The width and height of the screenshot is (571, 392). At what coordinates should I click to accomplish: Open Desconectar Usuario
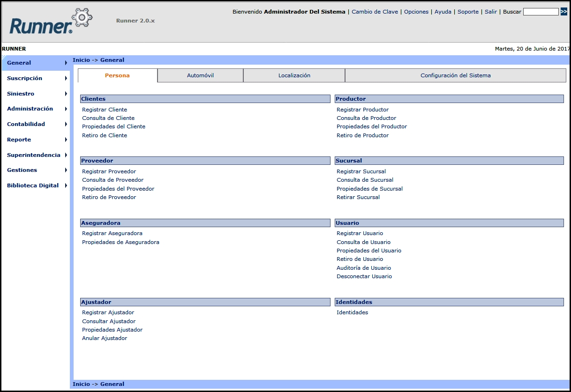click(364, 276)
